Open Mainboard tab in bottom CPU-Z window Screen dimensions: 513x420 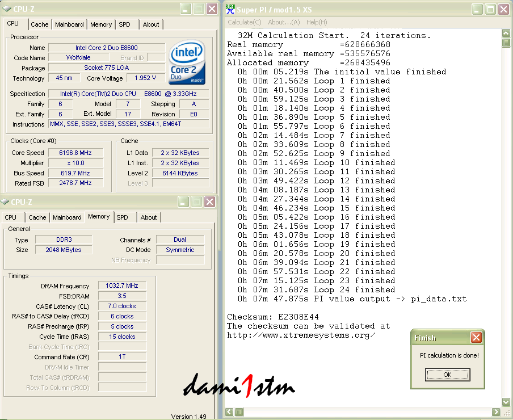[x=67, y=217]
